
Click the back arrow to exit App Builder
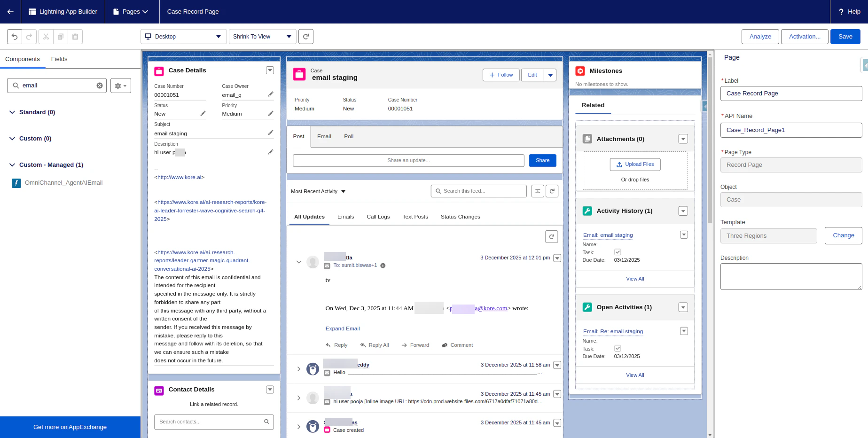(10, 12)
